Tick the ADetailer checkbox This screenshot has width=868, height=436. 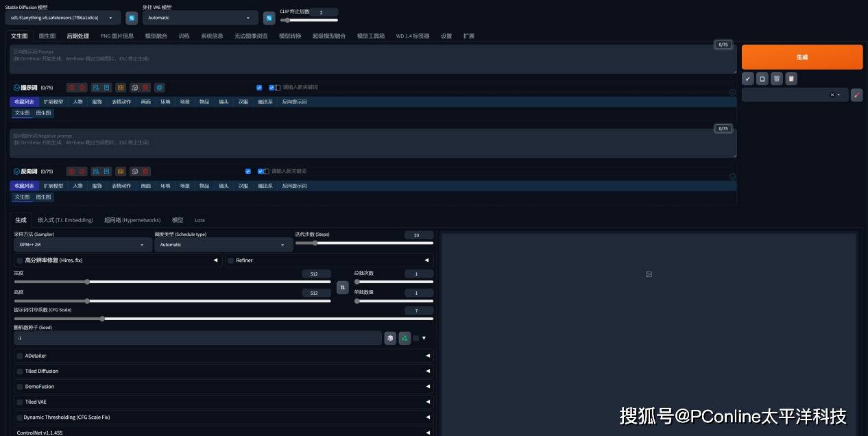[20, 356]
